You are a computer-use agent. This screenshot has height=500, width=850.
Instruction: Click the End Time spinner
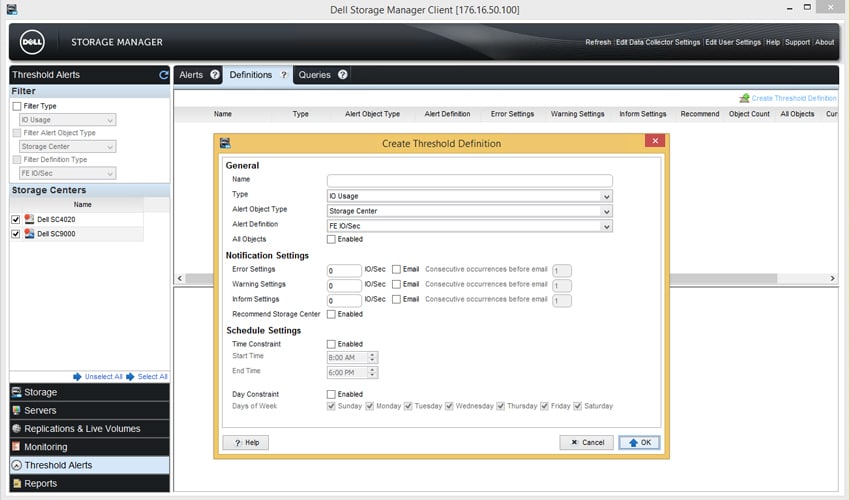[372, 373]
